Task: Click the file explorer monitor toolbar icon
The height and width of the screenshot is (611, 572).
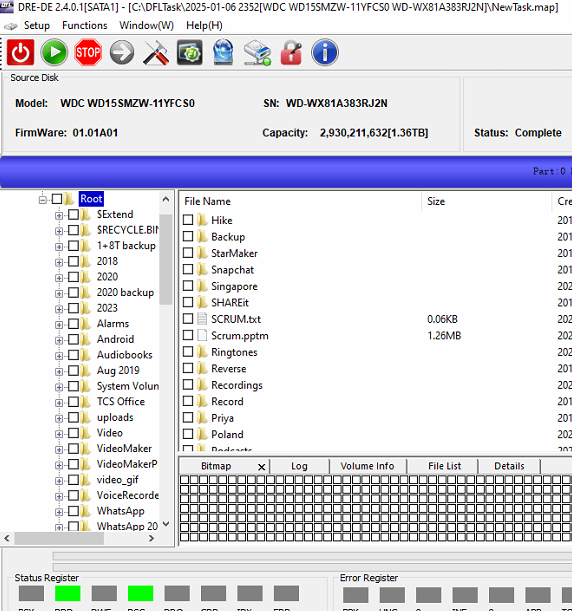Action: point(189,52)
